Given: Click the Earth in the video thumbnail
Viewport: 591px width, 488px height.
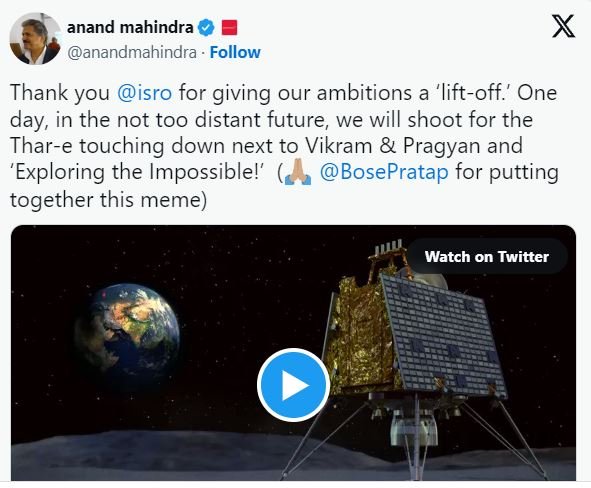Looking at the screenshot, I should 127,333.
